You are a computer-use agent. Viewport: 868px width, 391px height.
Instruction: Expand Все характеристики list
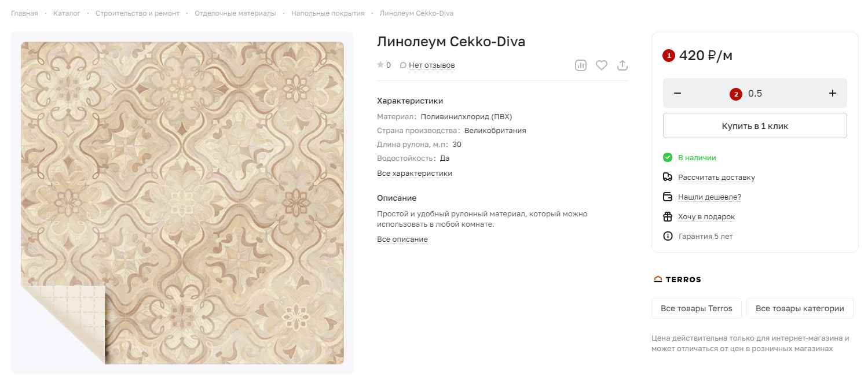415,174
